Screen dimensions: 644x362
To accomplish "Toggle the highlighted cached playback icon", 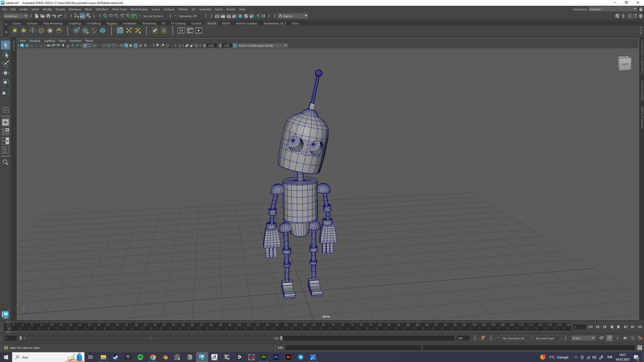I will (609, 338).
